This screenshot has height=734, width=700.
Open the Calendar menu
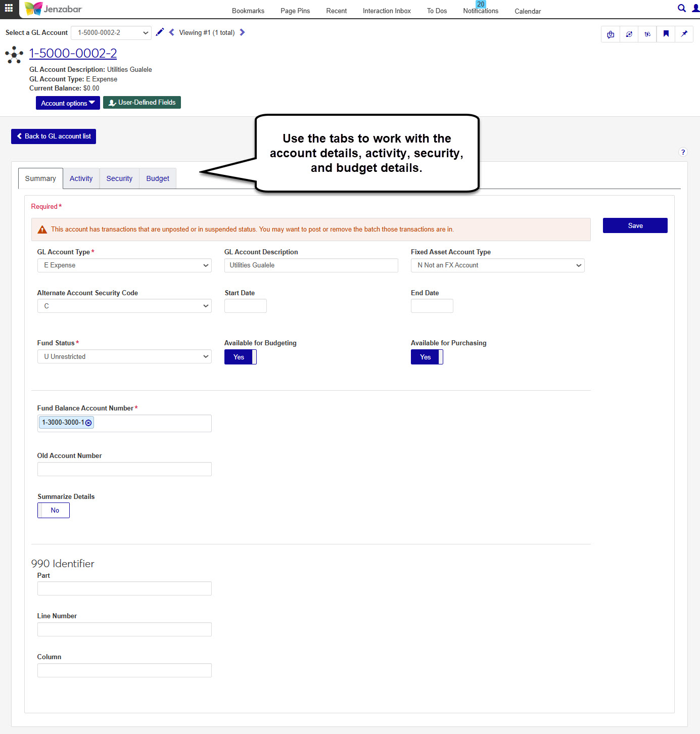click(528, 11)
